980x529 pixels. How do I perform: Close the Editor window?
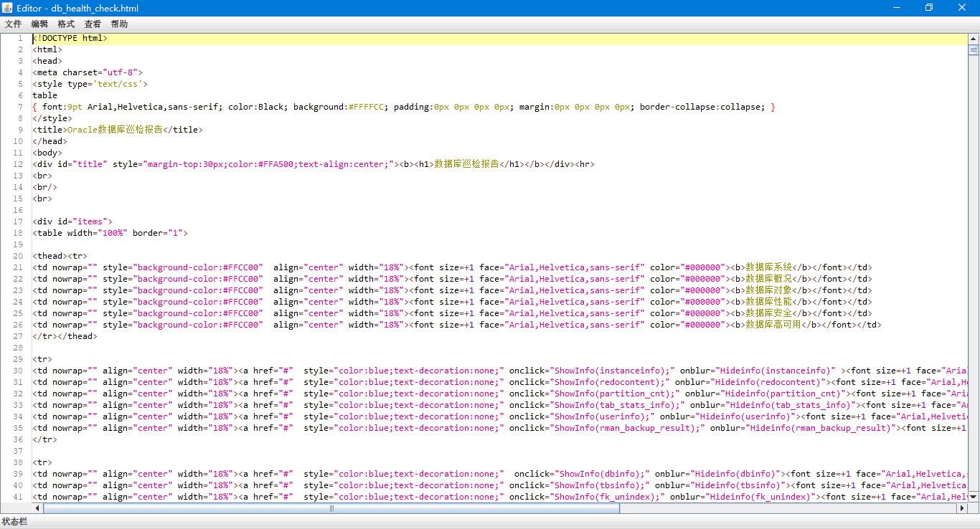962,8
